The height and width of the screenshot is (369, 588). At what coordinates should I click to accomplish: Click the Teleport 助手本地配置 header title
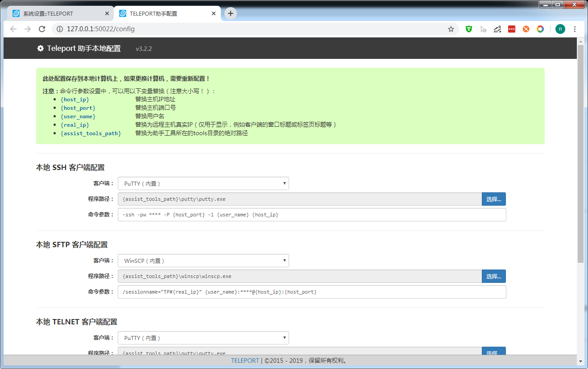tap(84, 48)
